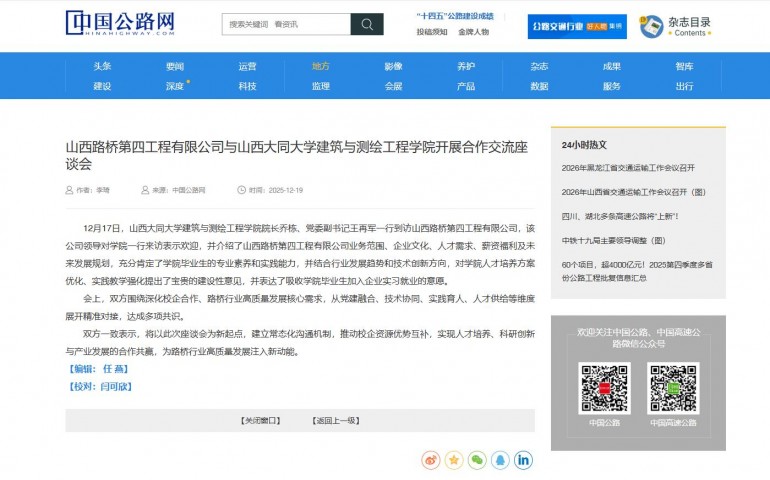
Task: Click the 中国公路网 site logo
Action: click(x=120, y=23)
